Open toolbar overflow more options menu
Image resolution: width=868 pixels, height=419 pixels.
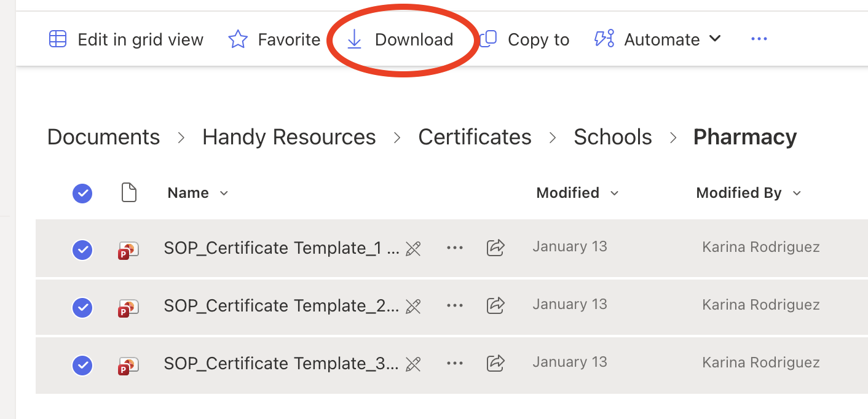pos(759,39)
